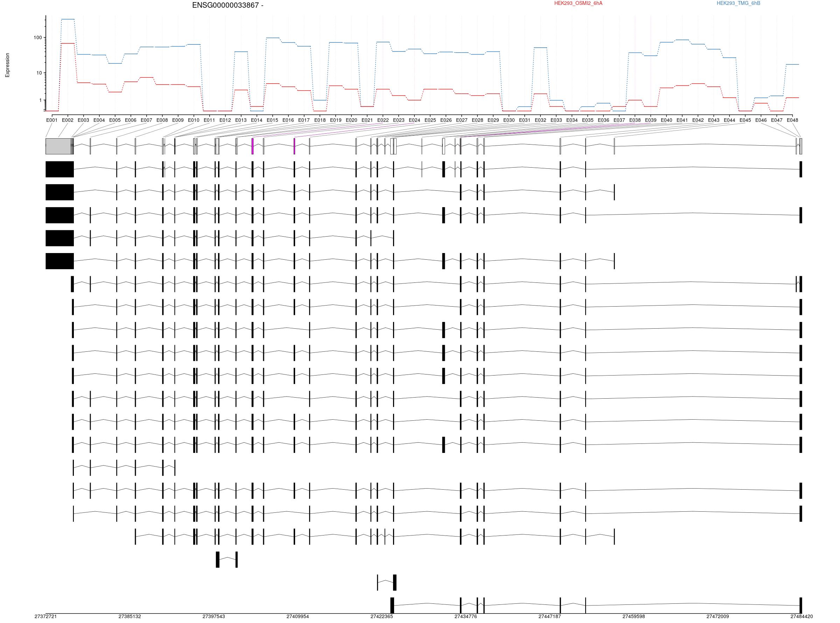Click genomic coordinate 27484420
This screenshot has height=623, width=840.
point(802,617)
